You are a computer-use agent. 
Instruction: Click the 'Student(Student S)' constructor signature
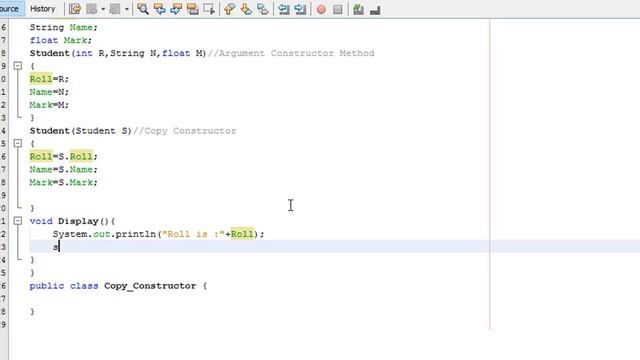pos(80,131)
